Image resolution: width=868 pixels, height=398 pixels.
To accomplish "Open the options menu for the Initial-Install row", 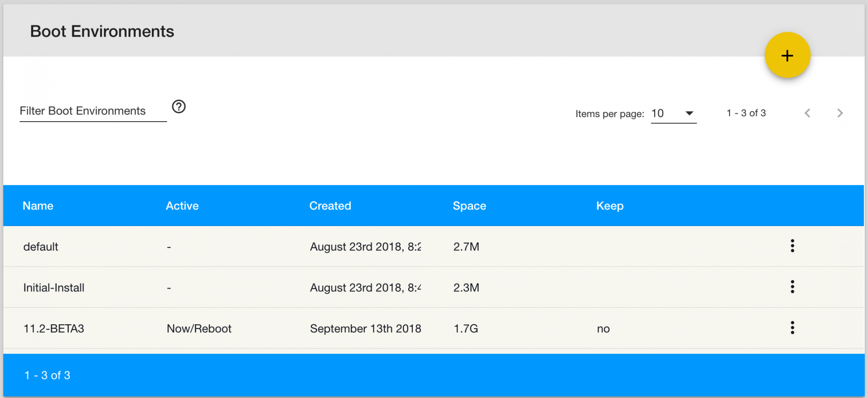I will [792, 287].
